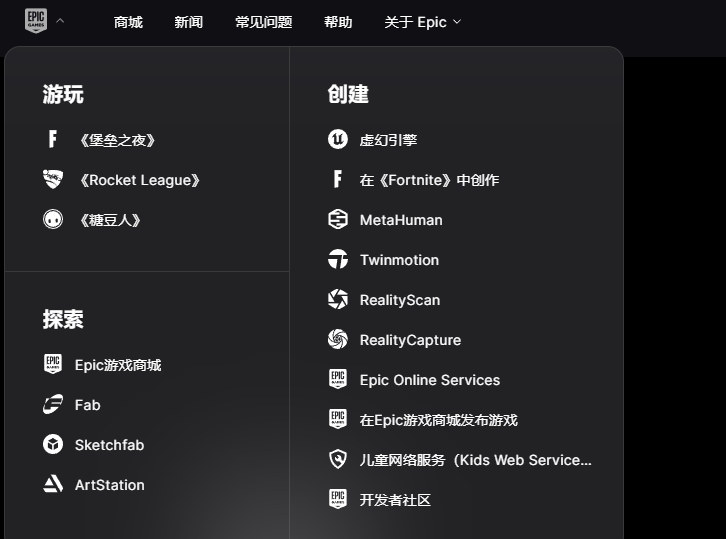Click the ArtStation logo icon
The image size is (726, 539).
tap(53, 485)
